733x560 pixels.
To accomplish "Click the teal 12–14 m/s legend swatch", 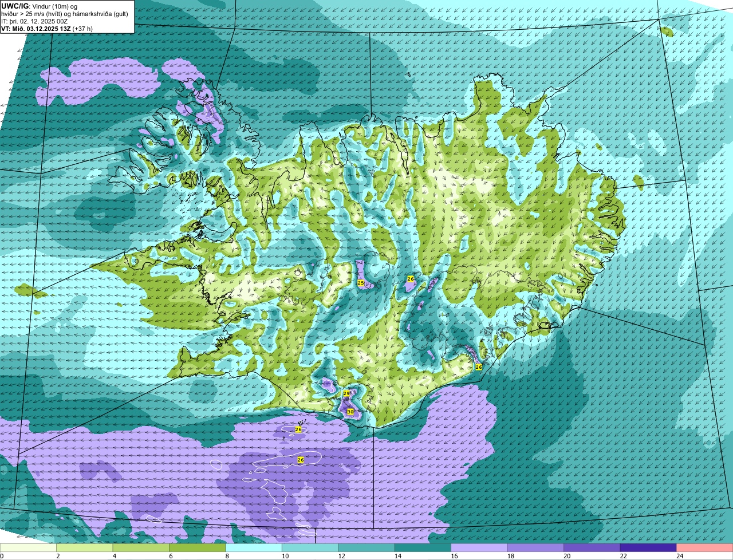I will coord(367,547).
